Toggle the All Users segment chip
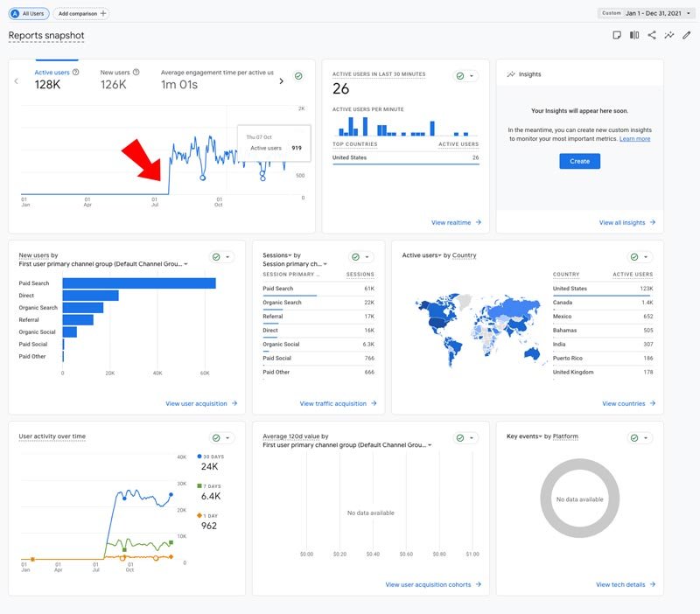Viewport: 700px width, 614px height. click(x=29, y=13)
